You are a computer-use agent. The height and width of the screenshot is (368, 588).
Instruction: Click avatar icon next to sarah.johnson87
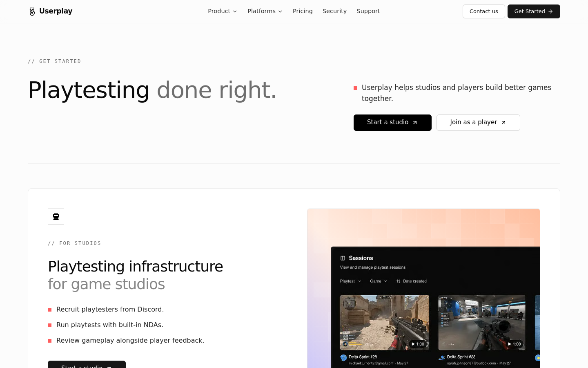point(441,358)
